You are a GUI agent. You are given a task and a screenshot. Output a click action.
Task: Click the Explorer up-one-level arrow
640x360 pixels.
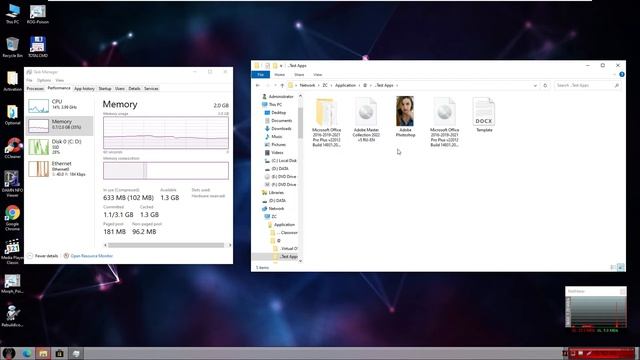click(282, 85)
